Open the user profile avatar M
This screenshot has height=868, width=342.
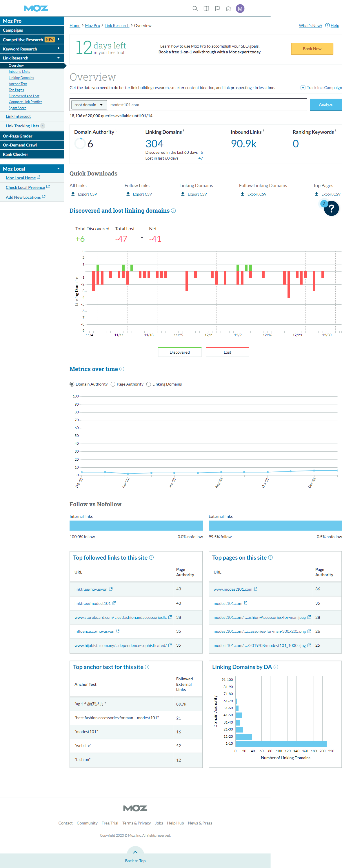tap(240, 8)
